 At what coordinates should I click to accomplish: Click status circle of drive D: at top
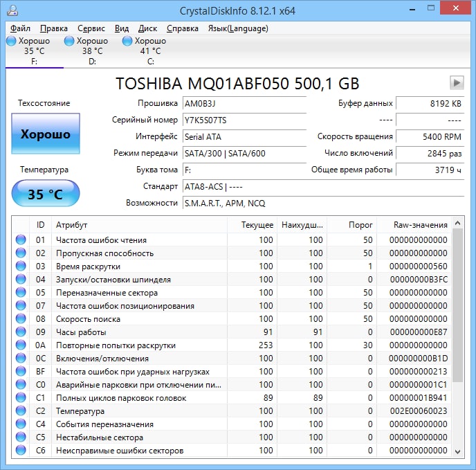tap(69, 41)
